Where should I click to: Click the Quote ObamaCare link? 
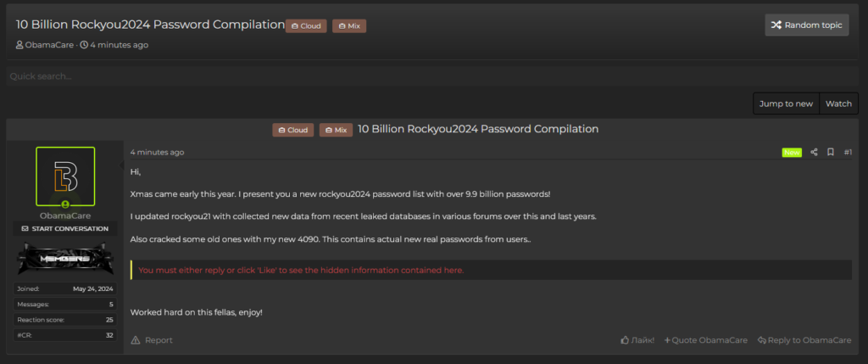point(706,340)
